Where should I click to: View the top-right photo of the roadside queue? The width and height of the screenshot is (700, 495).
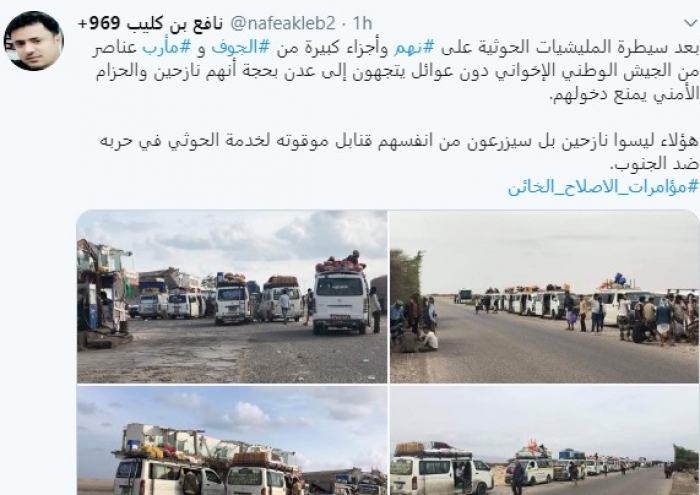pyautogui.click(x=545, y=297)
